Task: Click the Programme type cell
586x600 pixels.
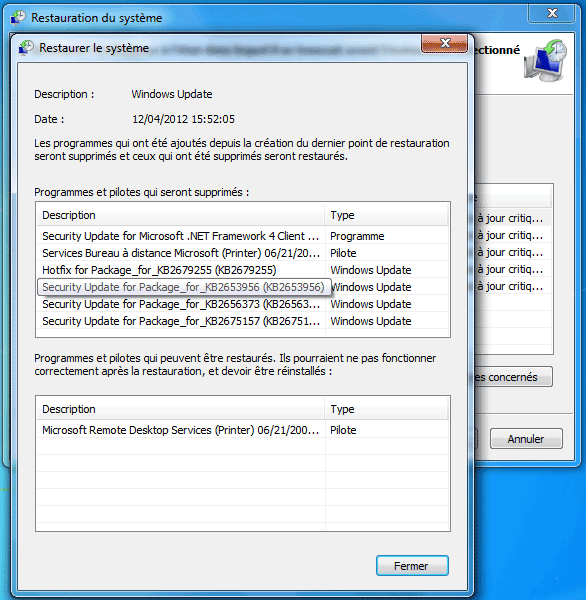Action: coord(357,236)
